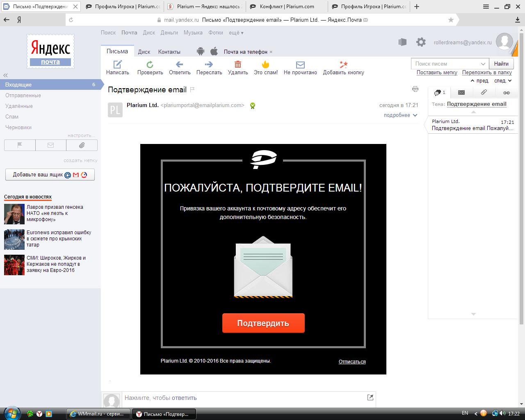Mark message as spam with flame icon

[266, 64]
